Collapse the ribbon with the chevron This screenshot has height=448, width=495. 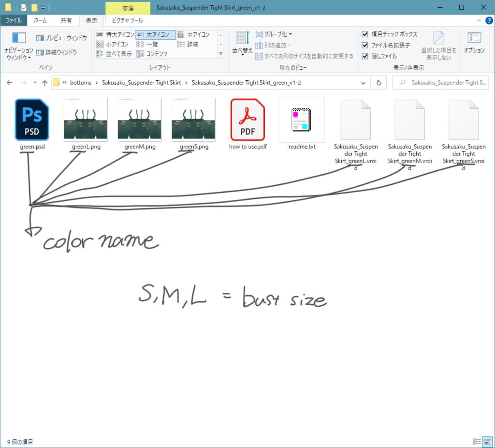click(479, 20)
